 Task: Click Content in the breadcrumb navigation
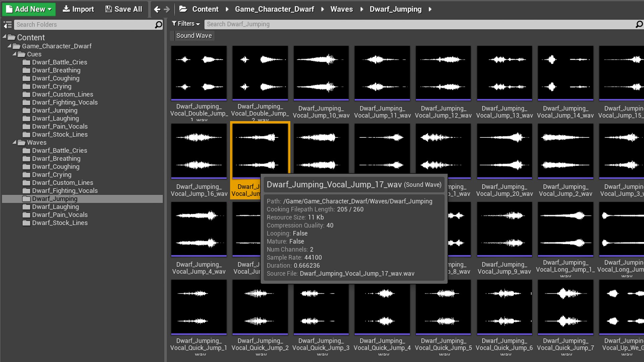pyautogui.click(x=205, y=9)
